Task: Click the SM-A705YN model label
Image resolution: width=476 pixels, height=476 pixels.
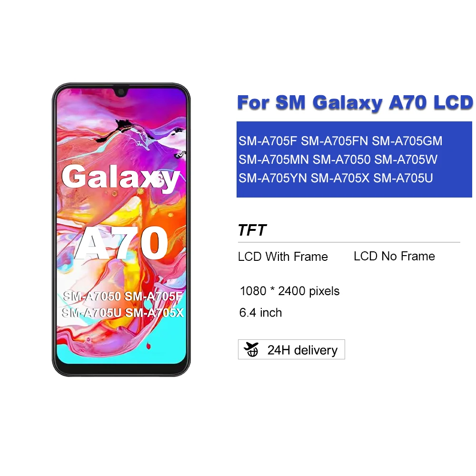Action: [x=273, y=178]
